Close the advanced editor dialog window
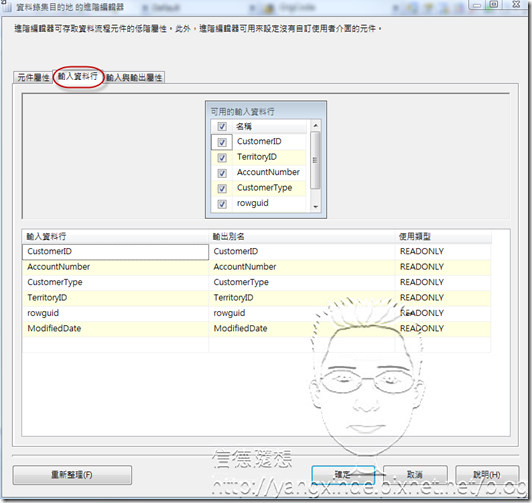The height and width of the screenshot is (503, 532). [516, 4]
